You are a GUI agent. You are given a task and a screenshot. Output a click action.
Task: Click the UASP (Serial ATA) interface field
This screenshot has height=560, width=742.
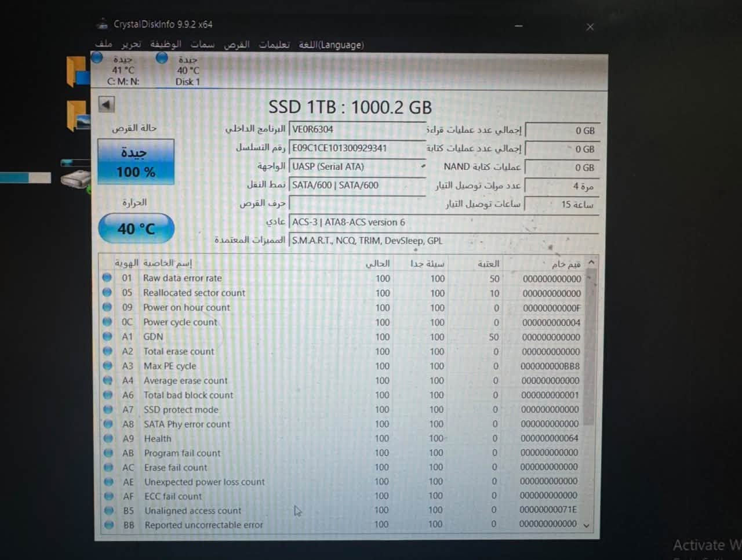[357, 166]
